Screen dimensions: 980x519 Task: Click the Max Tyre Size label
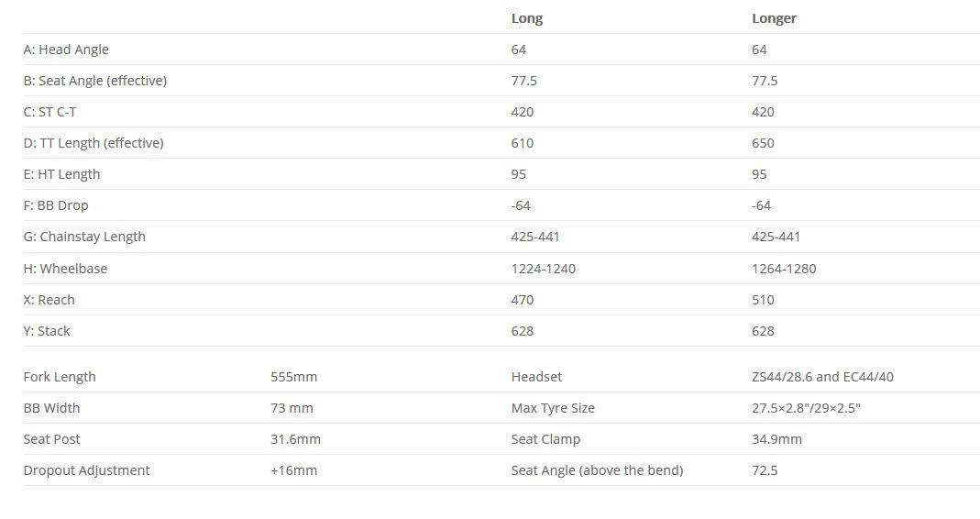coord(553,408)
